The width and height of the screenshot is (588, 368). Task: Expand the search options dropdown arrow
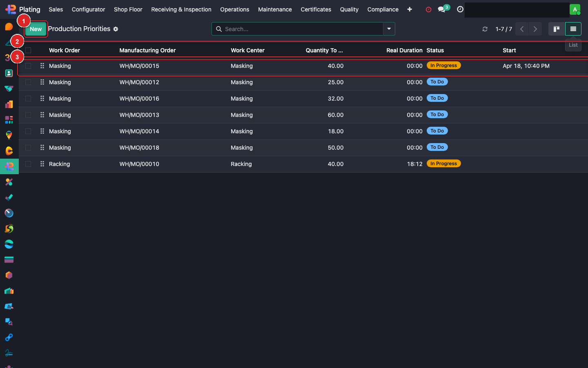coord(389,29)
